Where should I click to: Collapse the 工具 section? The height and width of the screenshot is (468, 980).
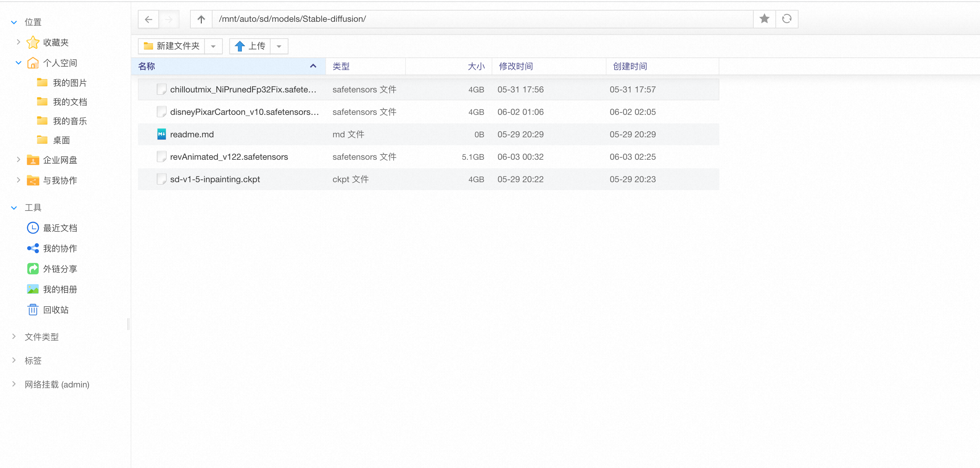14,208
